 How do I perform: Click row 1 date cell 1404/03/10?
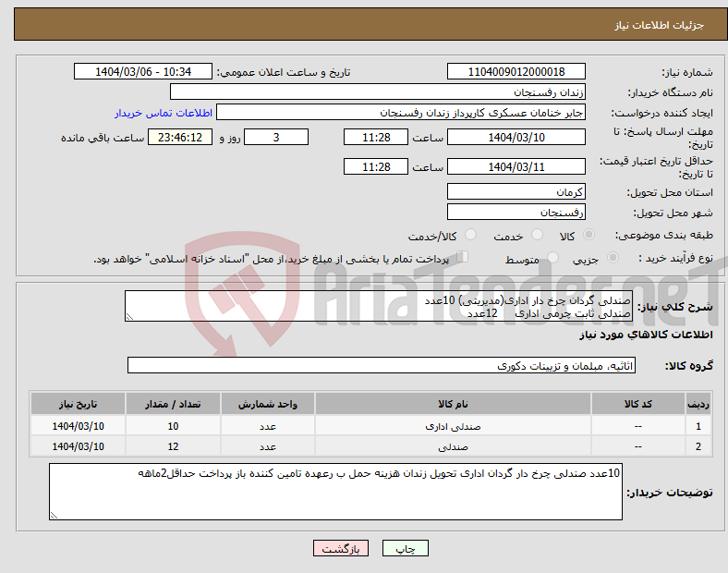point(78,426)
